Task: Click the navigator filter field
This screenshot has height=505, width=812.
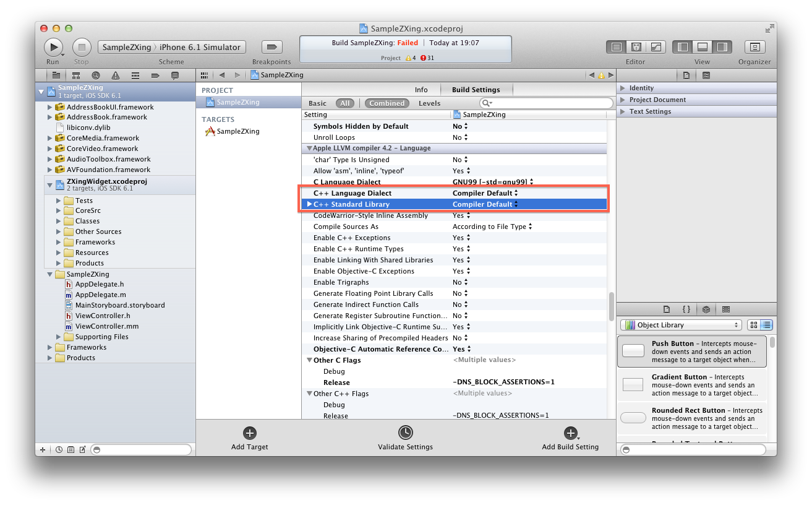Action: coord(141,450)
